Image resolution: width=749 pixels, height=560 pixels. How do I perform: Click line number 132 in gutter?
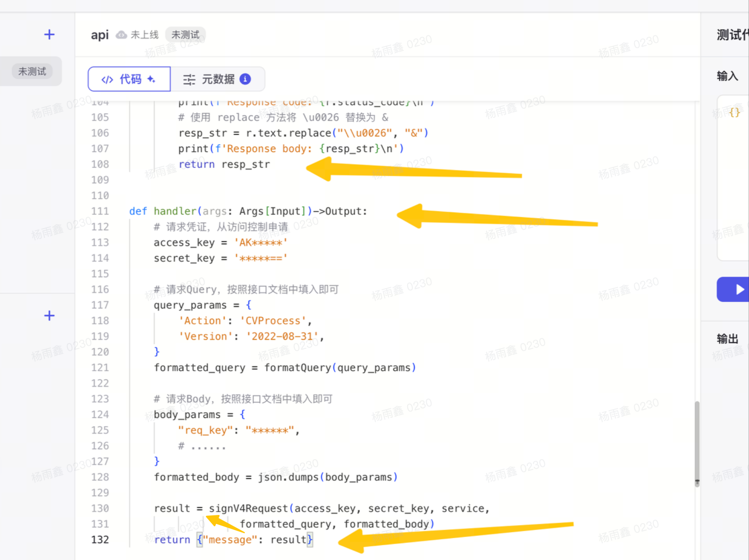pyautogui.click(x=100, y=539)
